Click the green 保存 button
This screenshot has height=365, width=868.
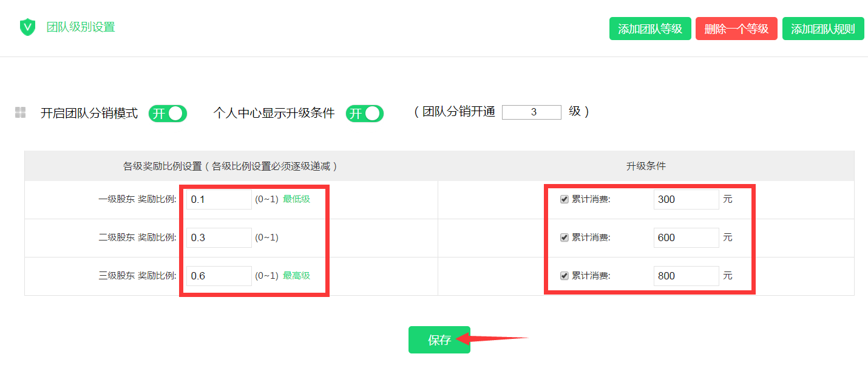click(439, 339)
